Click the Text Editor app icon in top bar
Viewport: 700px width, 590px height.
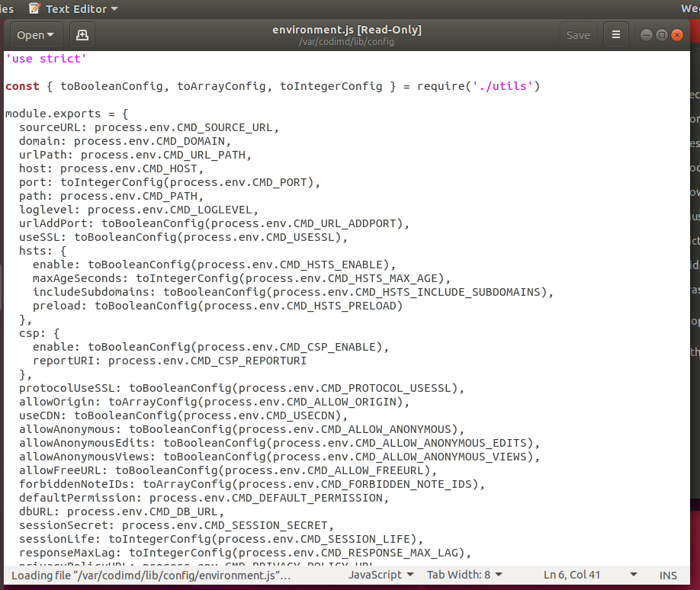35,8
